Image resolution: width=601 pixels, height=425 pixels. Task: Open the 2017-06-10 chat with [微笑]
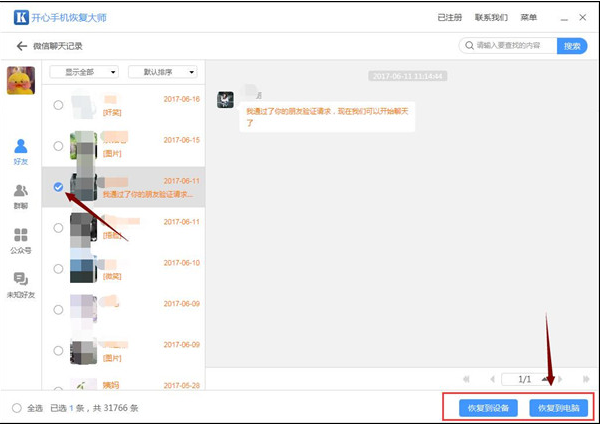(123, 269)
